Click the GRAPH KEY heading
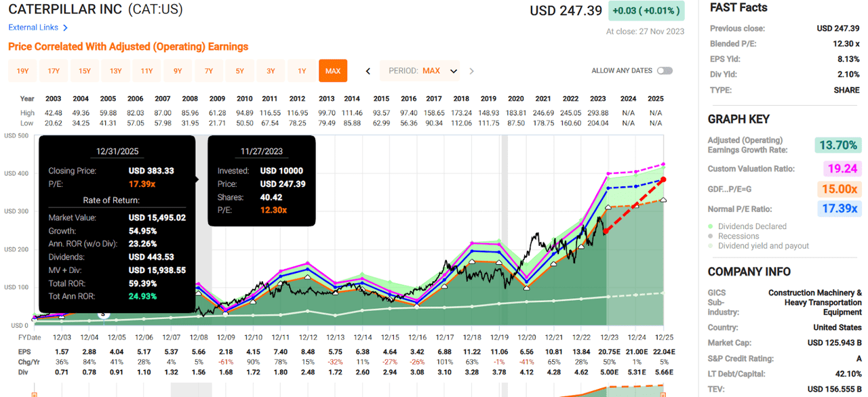This screenshot has height=397, width=868. [x=738, y=119]
